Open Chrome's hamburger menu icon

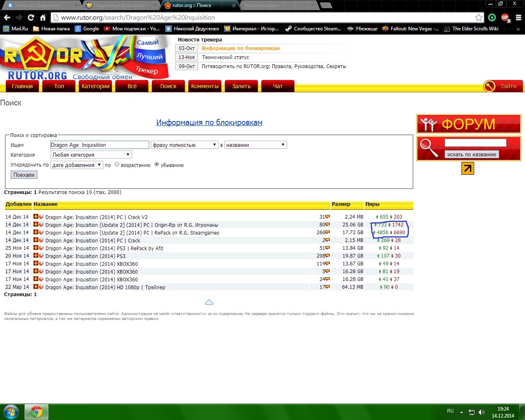[x=518, y=18]
